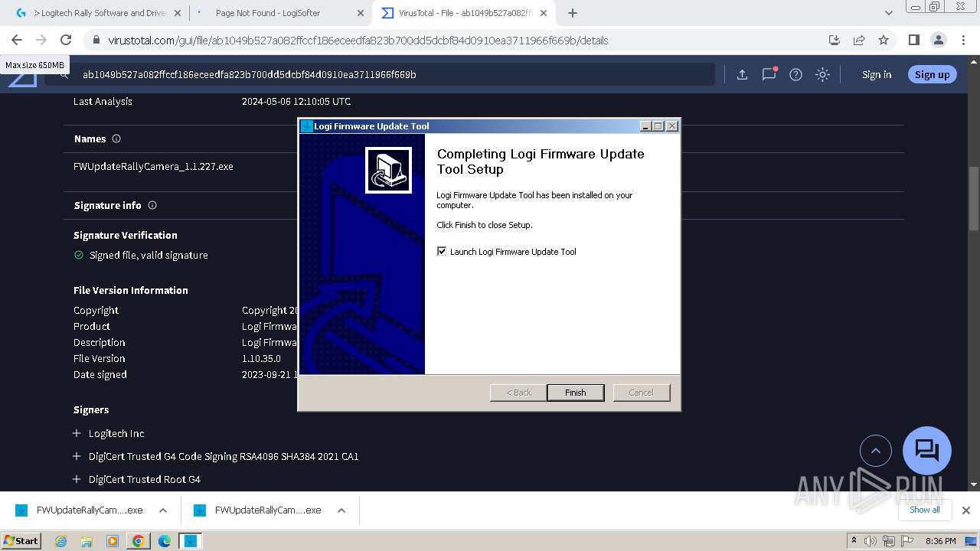
Task: Click the greyed Cancel button in setup
Action: (641, 393)
